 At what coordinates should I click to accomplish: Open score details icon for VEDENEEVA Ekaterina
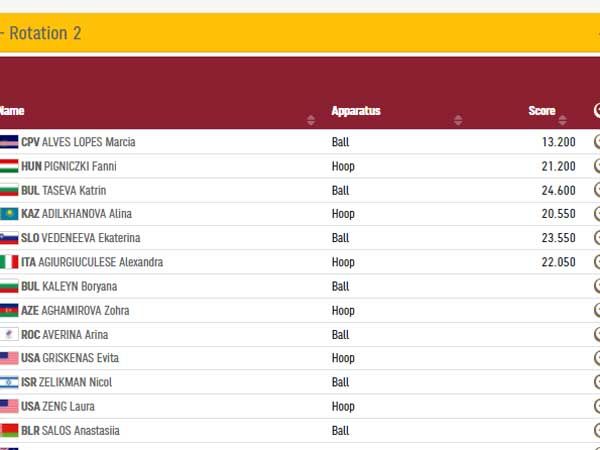(596, 238)
